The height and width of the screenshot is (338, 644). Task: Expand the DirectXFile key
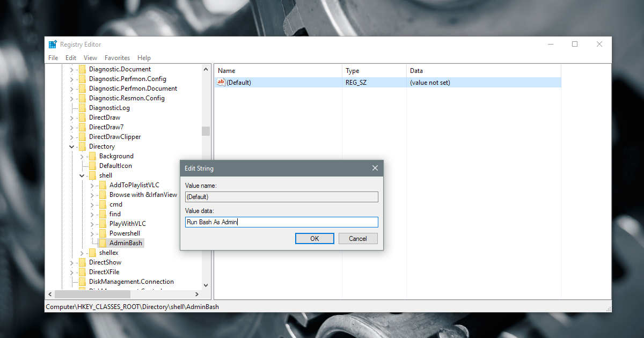(71, 272)
